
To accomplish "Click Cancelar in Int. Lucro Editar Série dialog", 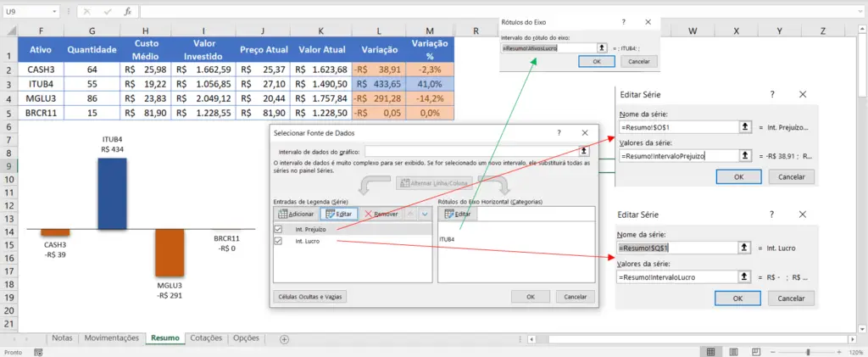I will pyautogui.click(x=791, y=298).
